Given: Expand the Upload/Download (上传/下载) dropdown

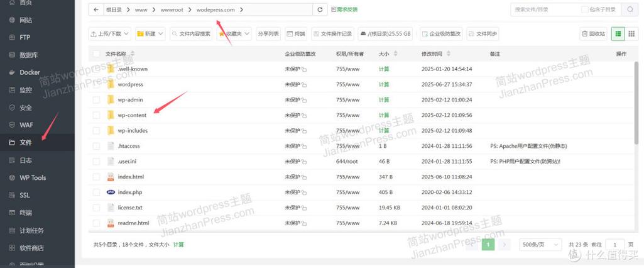Looking at the screenshot, I should point(111,33).
